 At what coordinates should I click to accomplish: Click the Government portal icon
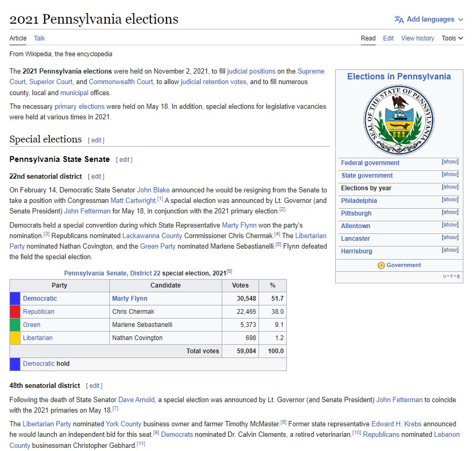coord(381,265)
